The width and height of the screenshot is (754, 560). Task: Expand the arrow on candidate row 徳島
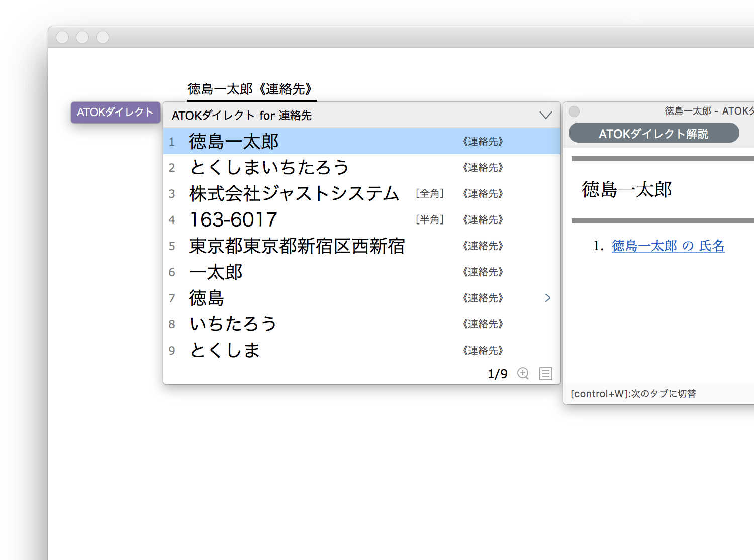pos(548,298)
